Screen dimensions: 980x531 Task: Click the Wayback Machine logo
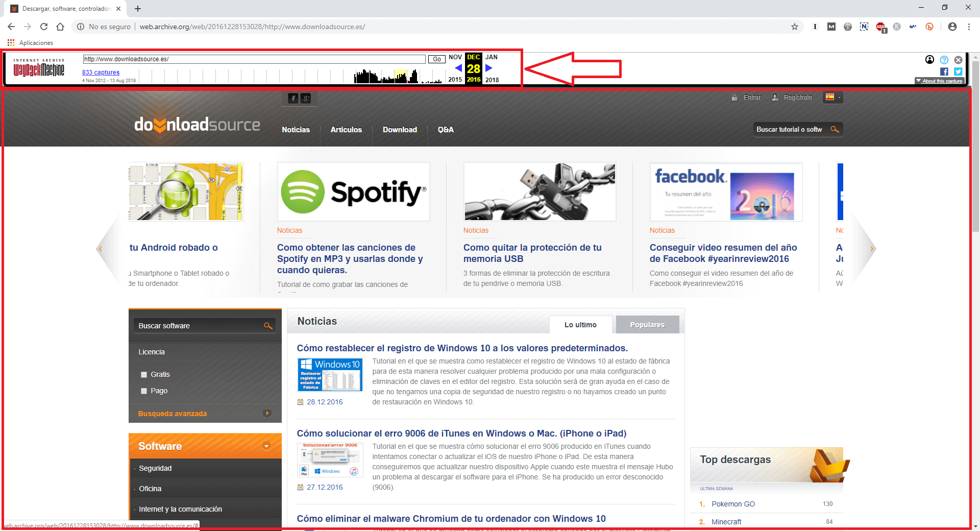[x=39, y=68]
